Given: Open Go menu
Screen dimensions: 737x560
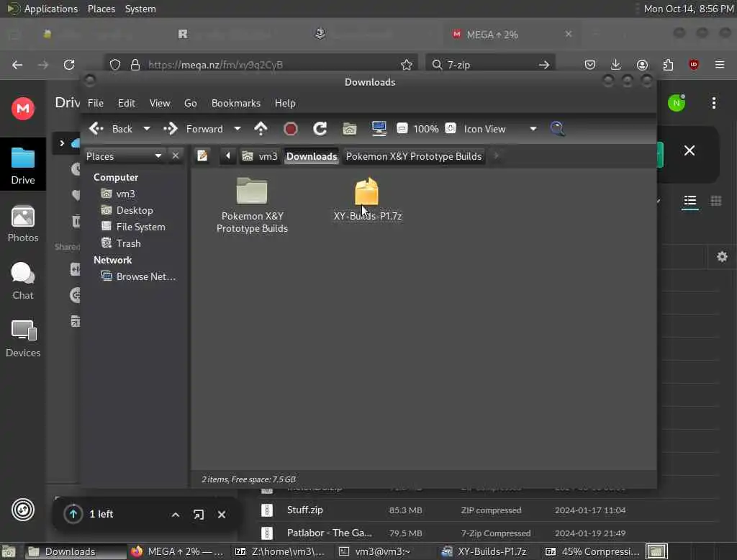Looking at the screenshot, I should click(190, 103).
